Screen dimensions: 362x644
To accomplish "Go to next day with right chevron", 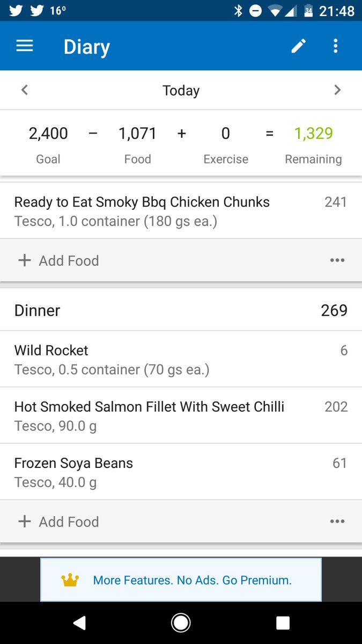I will coord(337,90).
